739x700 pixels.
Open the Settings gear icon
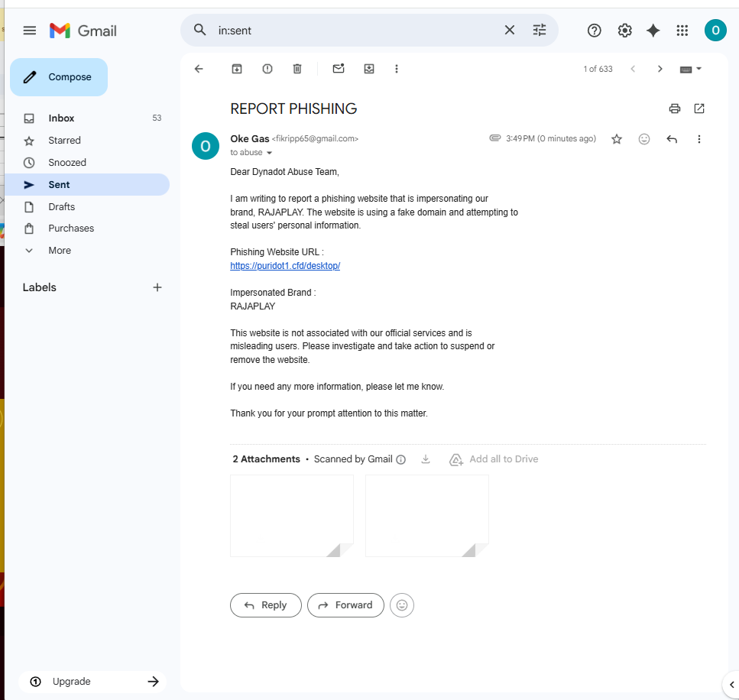(624, 31)
